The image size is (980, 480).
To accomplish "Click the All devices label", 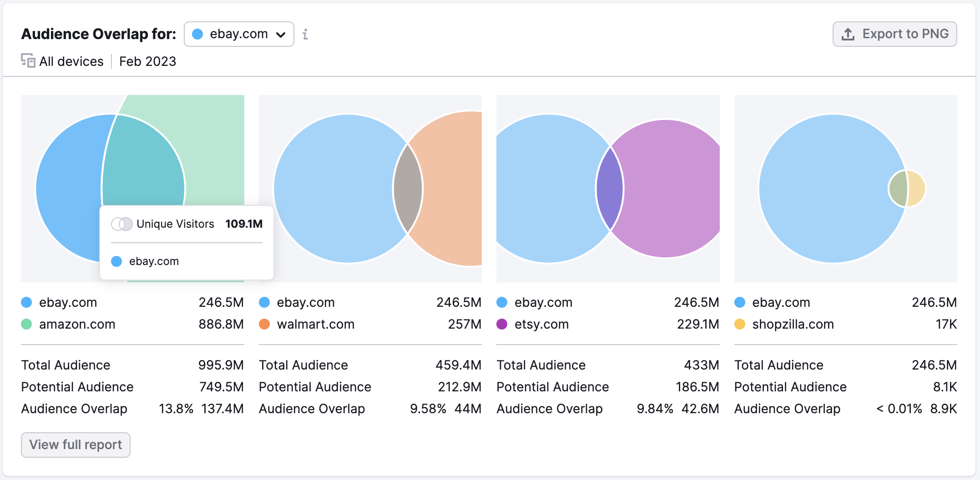I will [71, 61].
